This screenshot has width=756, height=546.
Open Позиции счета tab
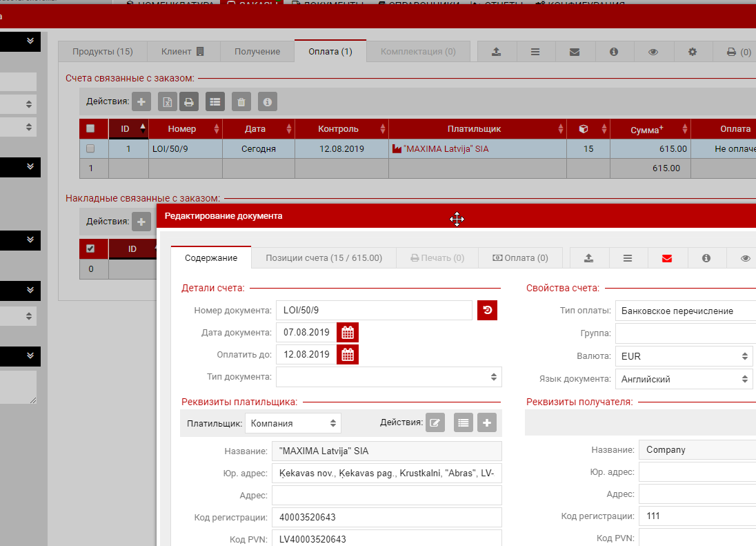[323, 258]
